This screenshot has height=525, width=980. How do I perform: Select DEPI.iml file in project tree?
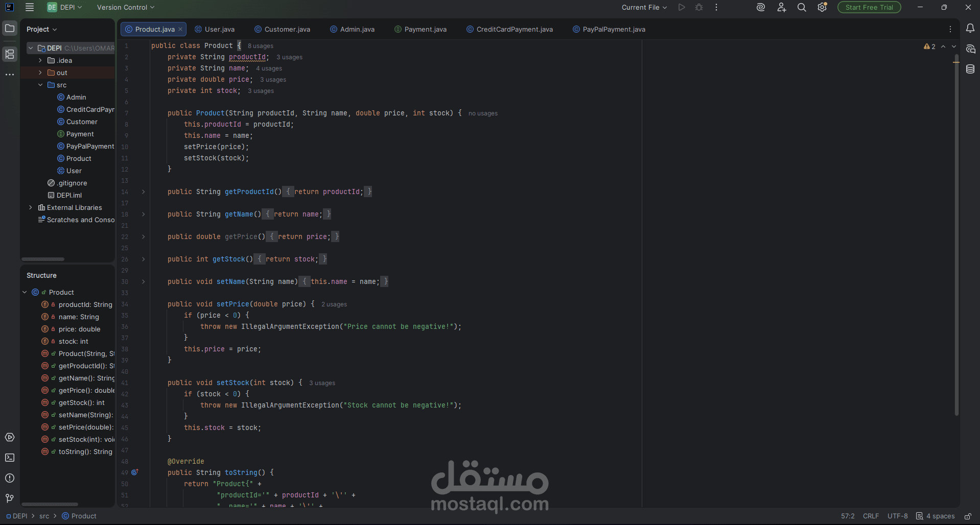pos(65,195)
